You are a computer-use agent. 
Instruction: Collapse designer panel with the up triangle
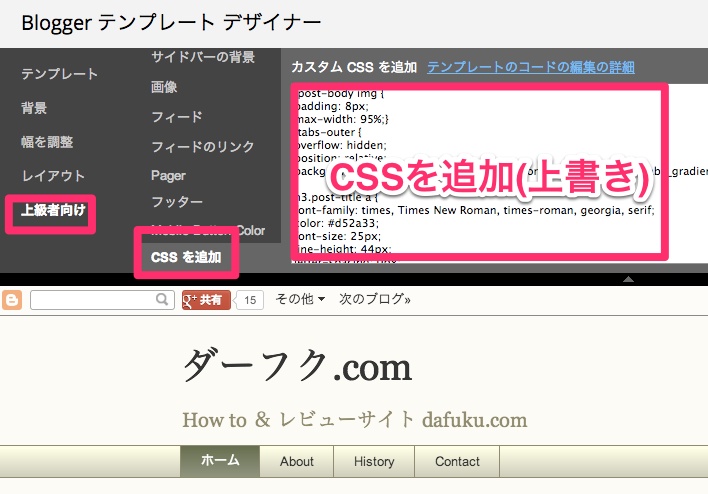[x=628, y=279]
